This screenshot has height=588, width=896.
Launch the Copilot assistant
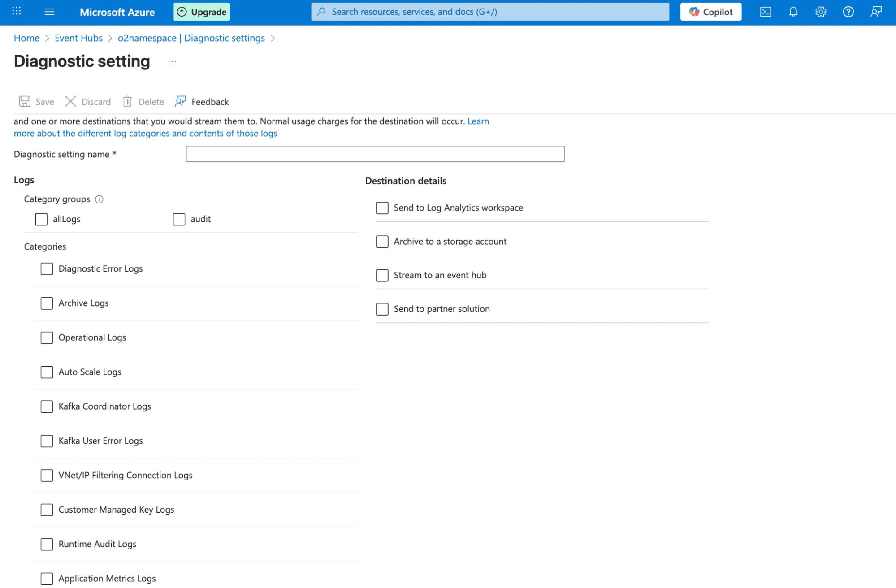pyautogui.click(x=710, y=11)
